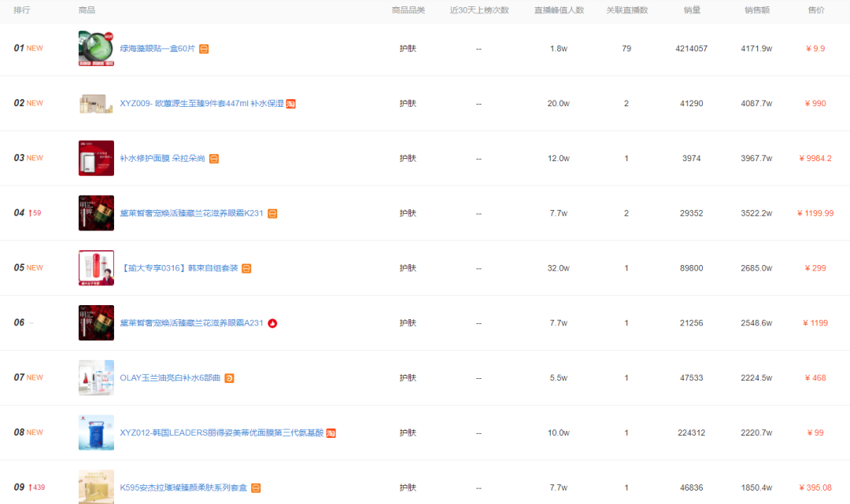Open link 【瑜大专享0316】韩束自组套装
850x504 pixels.
pyautogui.click(x=179, y=268)
